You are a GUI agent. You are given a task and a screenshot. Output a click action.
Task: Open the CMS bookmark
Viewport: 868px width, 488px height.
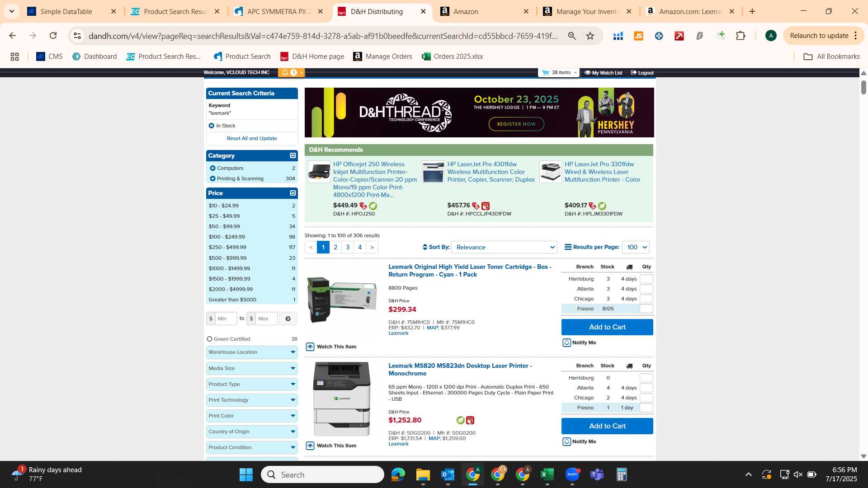49,56
